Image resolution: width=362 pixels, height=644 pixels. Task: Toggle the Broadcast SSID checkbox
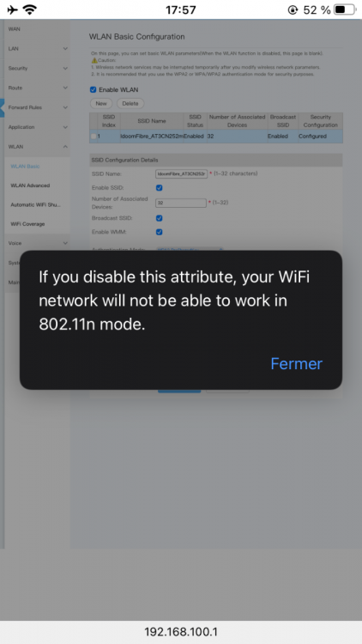tap(160, 218)
